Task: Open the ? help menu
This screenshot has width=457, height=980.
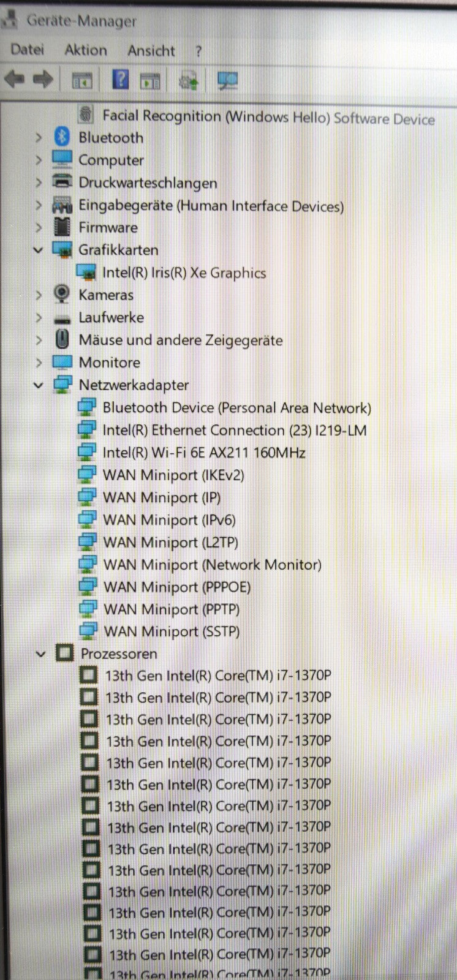Action: pyautogui.click(x=198, y=51)
